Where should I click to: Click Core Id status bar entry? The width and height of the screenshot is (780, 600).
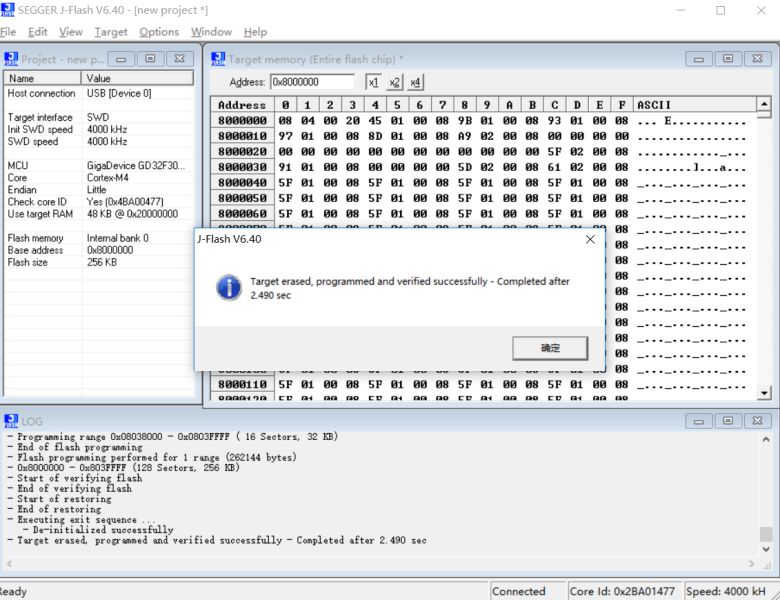point(625,591)
